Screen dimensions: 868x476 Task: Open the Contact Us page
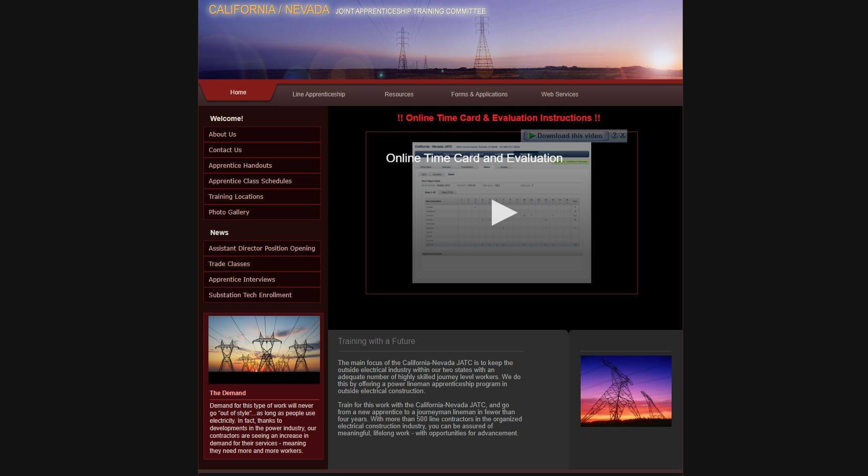[225, 150]
